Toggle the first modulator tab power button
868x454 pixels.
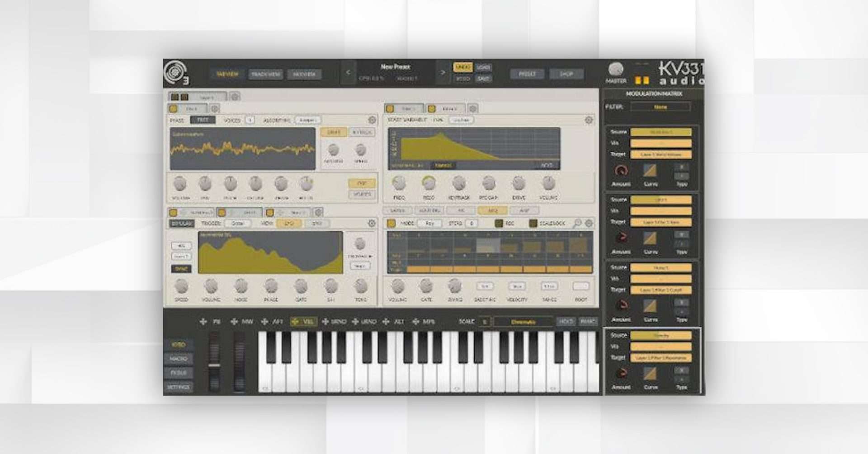coord(173,212)
